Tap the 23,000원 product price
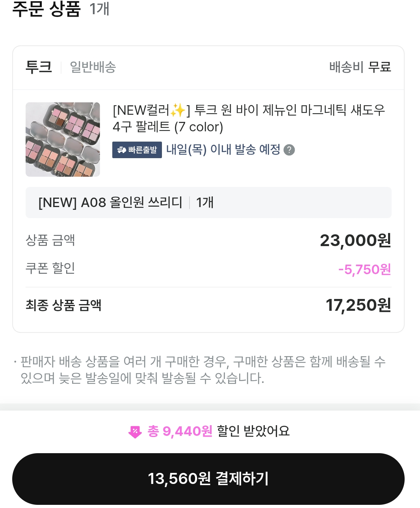The image size is (420, 508). (x=355, y=240)
